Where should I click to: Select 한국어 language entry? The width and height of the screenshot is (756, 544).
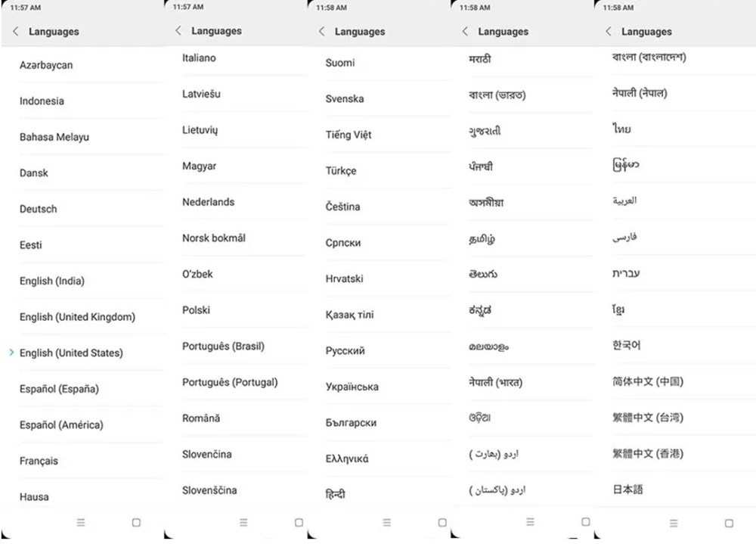pyautogui.click(x=627, y=346)
